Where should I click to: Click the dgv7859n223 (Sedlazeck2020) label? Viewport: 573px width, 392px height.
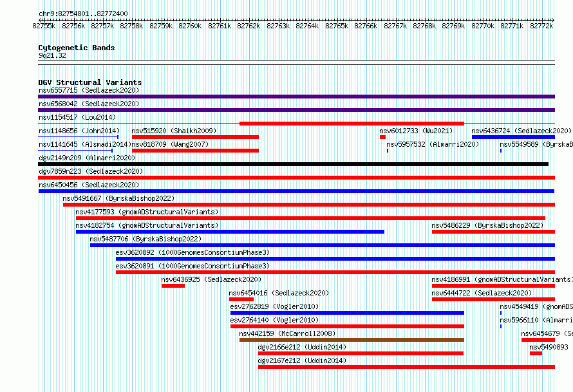point(91,171)
